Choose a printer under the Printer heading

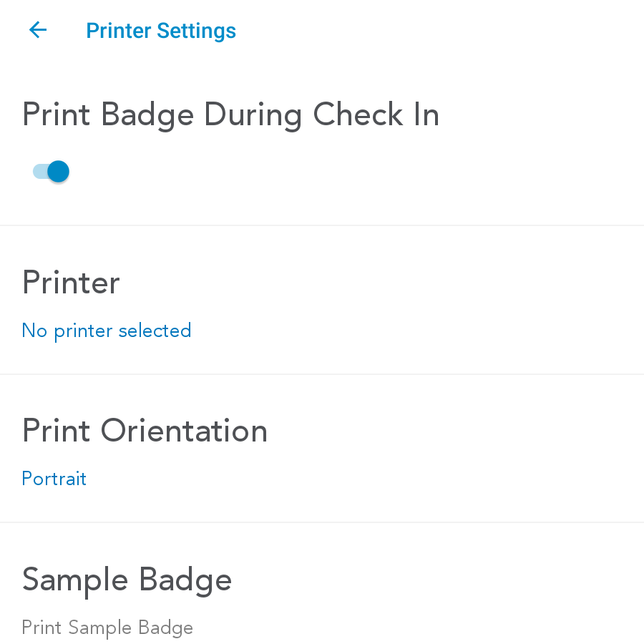pyautogui.click(x=107, y=331)
